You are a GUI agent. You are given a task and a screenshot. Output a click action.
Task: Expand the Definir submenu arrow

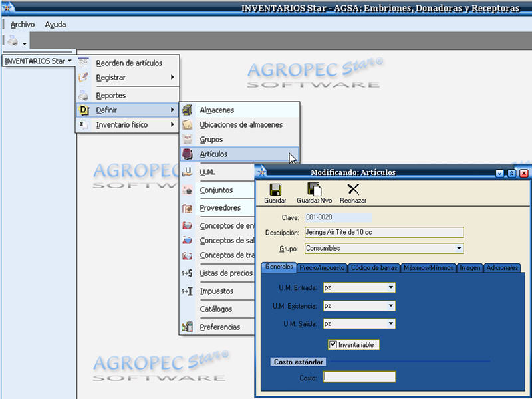(172, 110)
